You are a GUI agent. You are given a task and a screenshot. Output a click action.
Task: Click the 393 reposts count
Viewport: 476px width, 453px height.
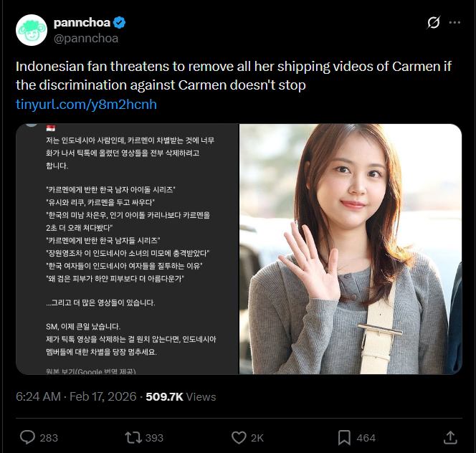click(x=154, y=438)
